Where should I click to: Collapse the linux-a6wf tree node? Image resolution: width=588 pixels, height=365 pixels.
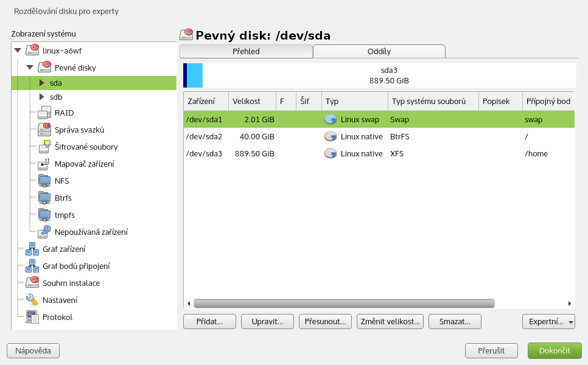coord(18,50)
